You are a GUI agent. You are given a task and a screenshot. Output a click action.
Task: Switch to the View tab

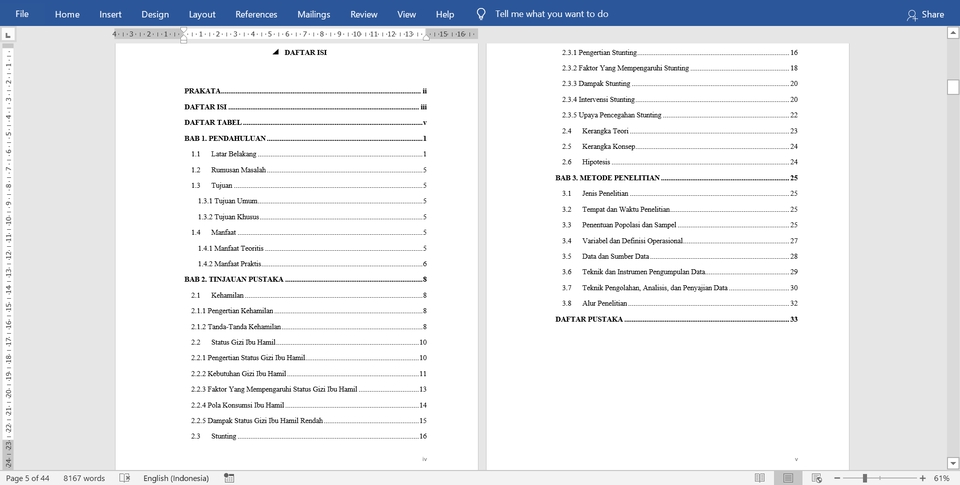pyautogui.click(x=407, y=14)
